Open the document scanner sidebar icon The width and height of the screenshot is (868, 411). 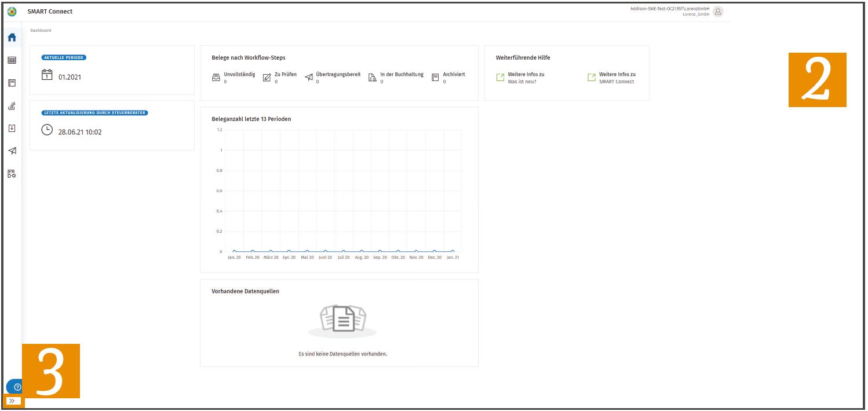[x=12, y=105]
